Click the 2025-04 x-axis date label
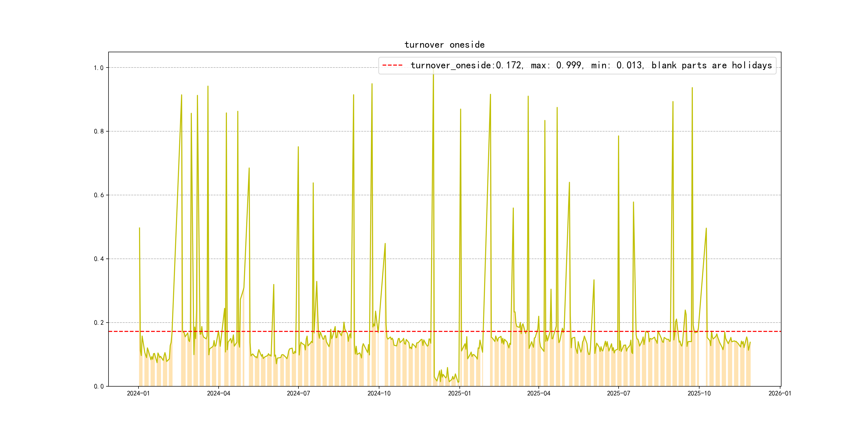Screen dimensions: 868x434 (538, 393)
